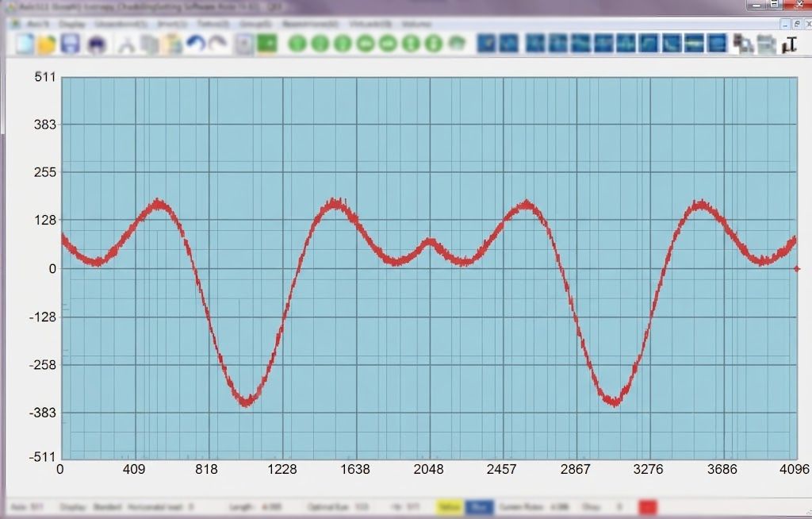Pick the yellow color swatch in the status bar

[450, 506]
